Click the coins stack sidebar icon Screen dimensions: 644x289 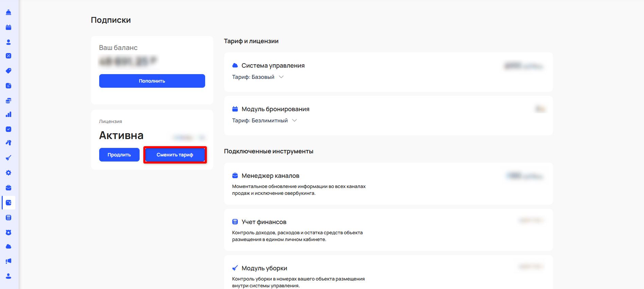click(8, 101)
